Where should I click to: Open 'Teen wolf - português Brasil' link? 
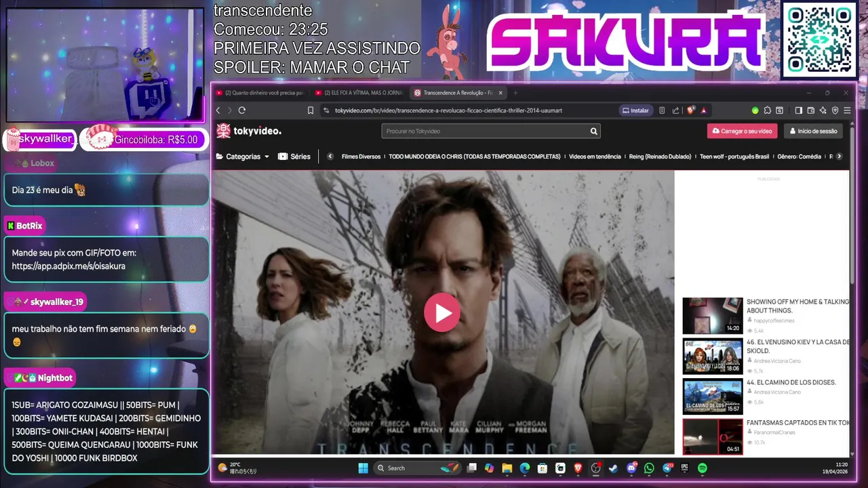734,157
